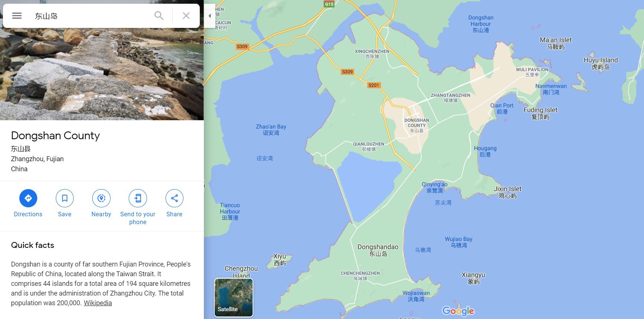Save Dongshan County to your places
The width and height of the screenshot is (644, 319).
pyautogui.click(x=65, y=198)
